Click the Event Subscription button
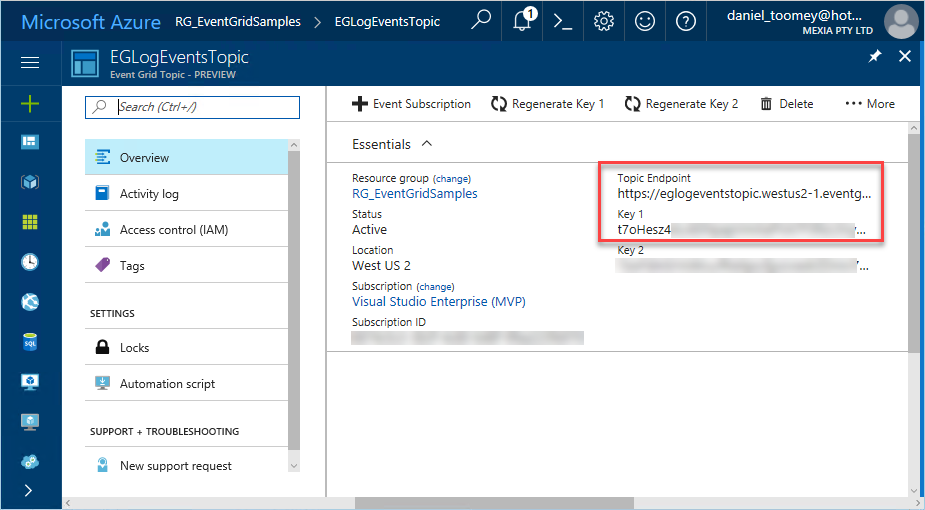The width and height of the screenshot is (925, 510). click(x=411, y=104)
